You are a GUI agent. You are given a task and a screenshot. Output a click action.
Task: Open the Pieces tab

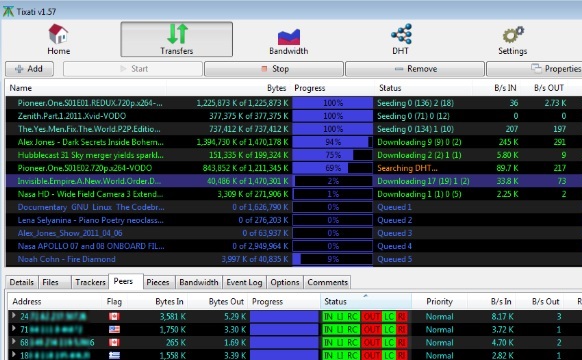click(x=158, y=282)
